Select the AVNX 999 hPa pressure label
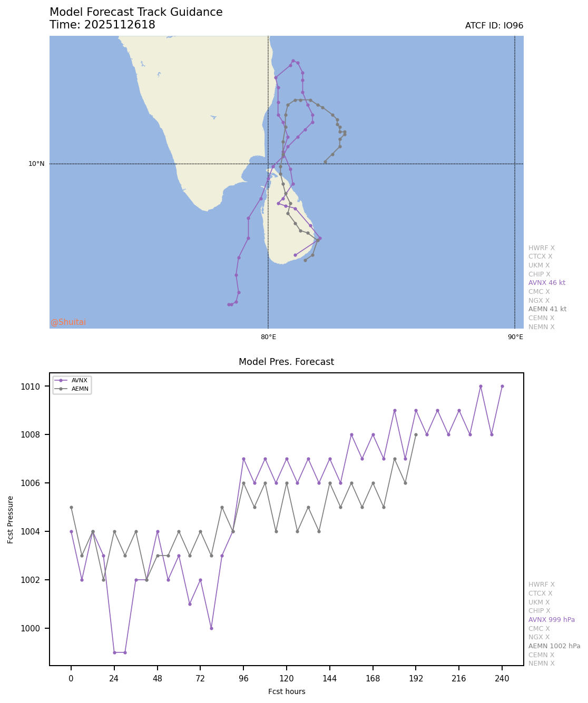The height and width of the screenshot is (703, 588). pyautogui.click(x=551, y=620)
